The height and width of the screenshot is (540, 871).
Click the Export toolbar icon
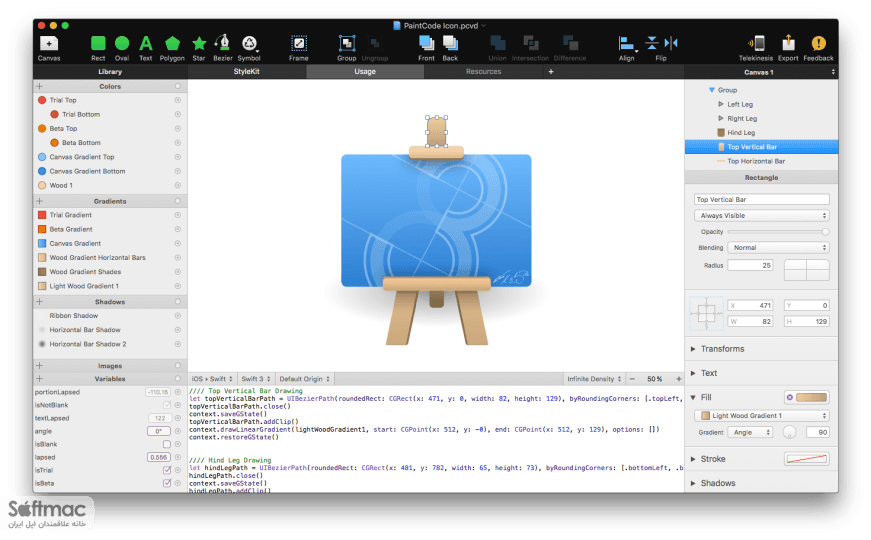788,47
